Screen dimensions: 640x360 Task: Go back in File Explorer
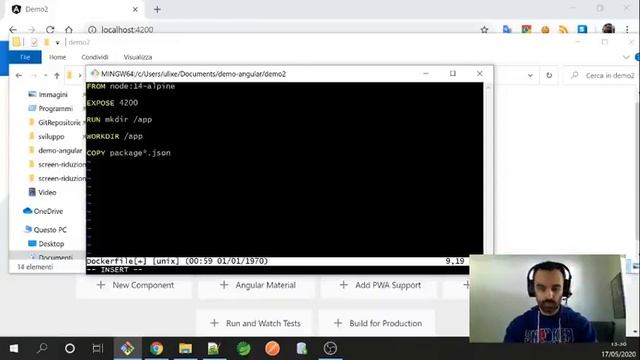pos(19,76)
